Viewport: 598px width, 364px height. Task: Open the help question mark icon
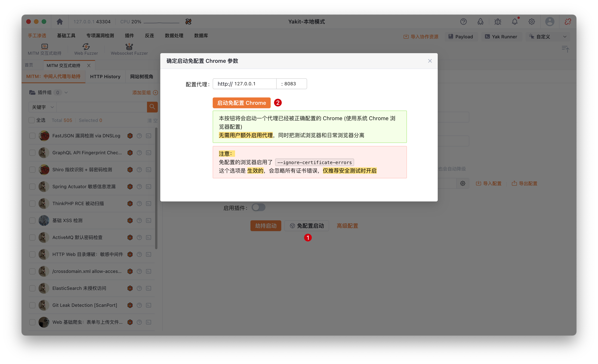463,22
